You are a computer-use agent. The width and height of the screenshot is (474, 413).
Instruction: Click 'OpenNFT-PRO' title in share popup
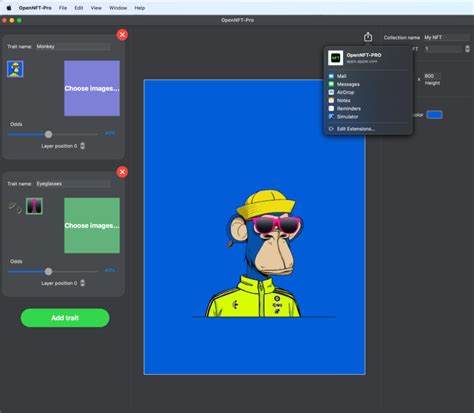pyautogui.click(x=364, y=55)
